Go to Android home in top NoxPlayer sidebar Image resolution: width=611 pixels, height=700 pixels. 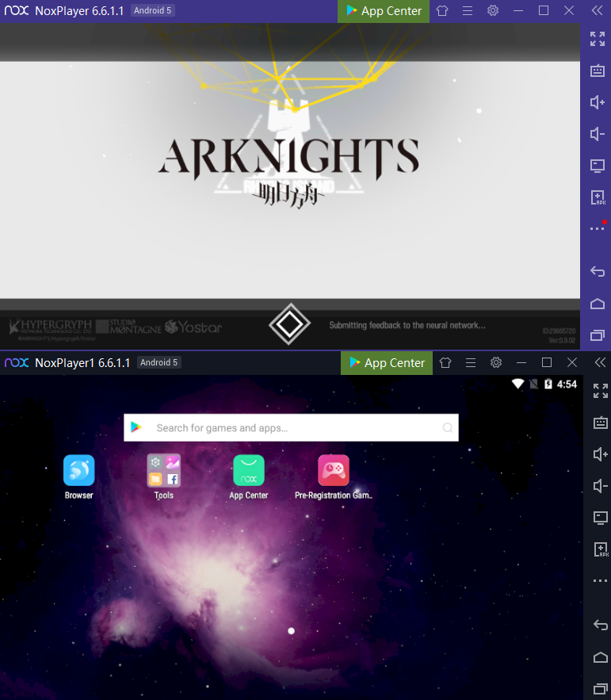[598, 304]
